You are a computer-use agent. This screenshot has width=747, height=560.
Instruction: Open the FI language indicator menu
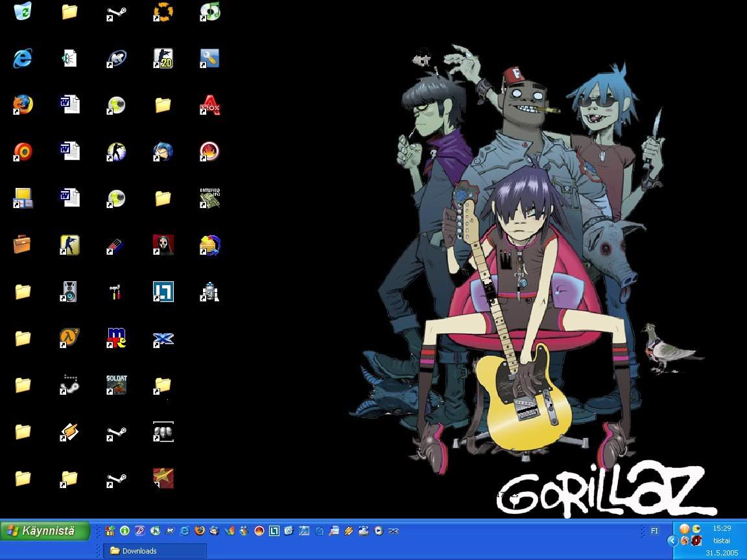[x=654, y=531]
